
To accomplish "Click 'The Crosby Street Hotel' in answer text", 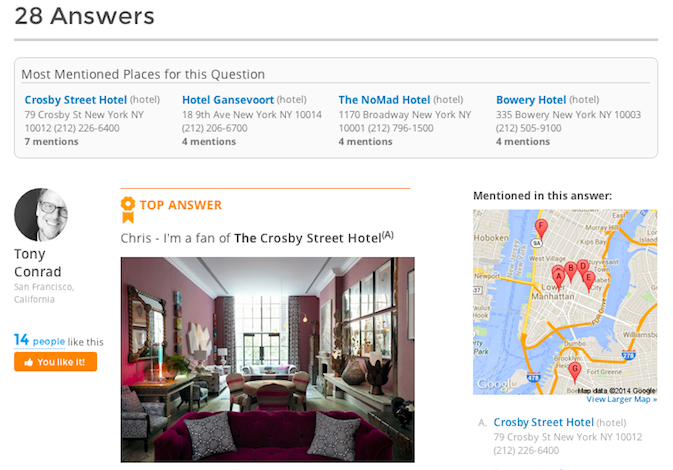I will point(308,238).
